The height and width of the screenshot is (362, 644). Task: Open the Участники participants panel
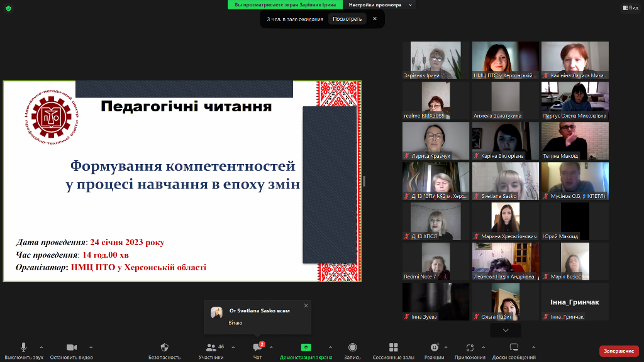point(211,348)
